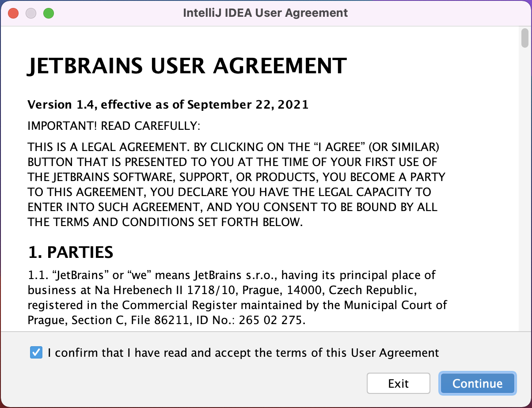Click the 'THIS IS A LEGAL AGREEMENT' paragraph

click(x=236, y=184)
